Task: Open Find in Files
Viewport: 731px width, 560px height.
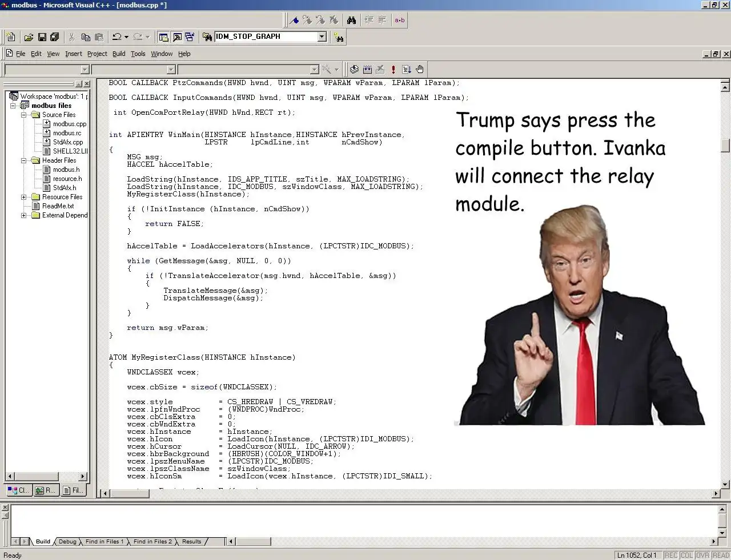Action: pyautogui.click(x=207, y=37)
